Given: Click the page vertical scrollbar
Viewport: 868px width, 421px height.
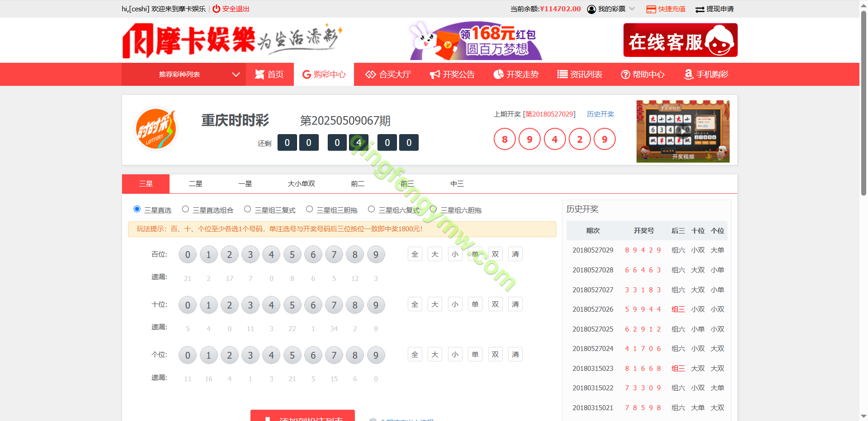Looking at the screenshot, I should pyautogui.click(x=863, y=104).
